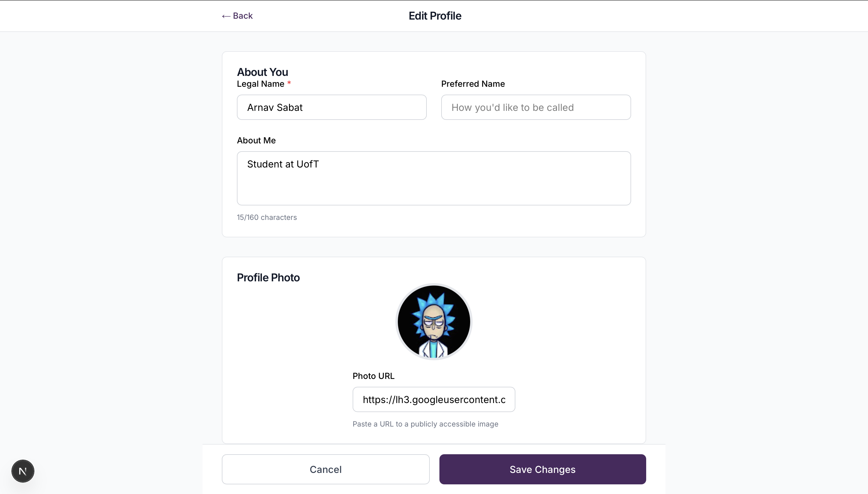Select the Photo URL input field
The height and width of the screenshot is (494, 868).
pos(433,399)
